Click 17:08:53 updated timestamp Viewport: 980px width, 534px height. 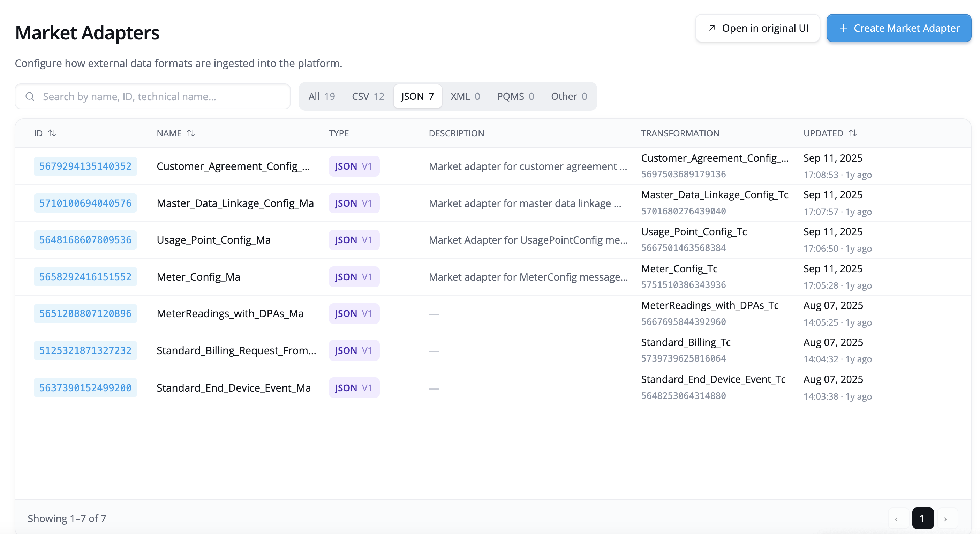click(821, 175)
